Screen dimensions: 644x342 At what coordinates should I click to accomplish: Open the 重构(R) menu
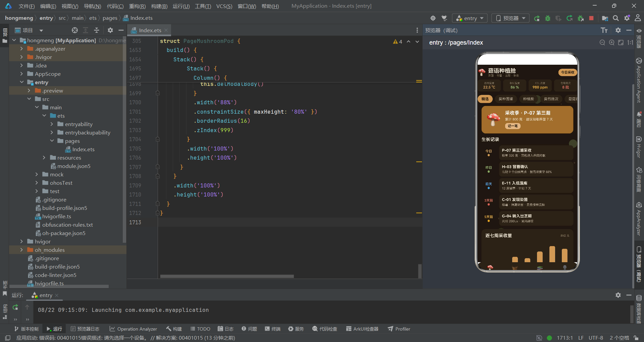tap(138, 6)
